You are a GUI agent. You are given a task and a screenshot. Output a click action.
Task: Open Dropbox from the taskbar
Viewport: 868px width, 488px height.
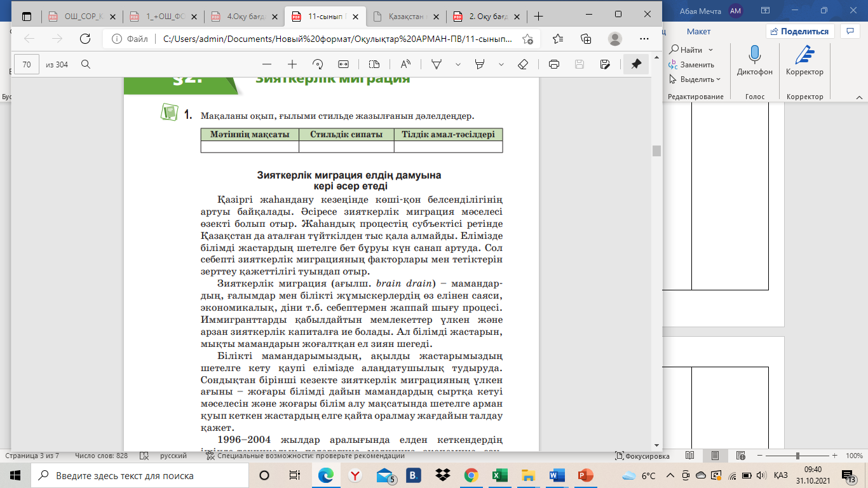pos(442,475)
